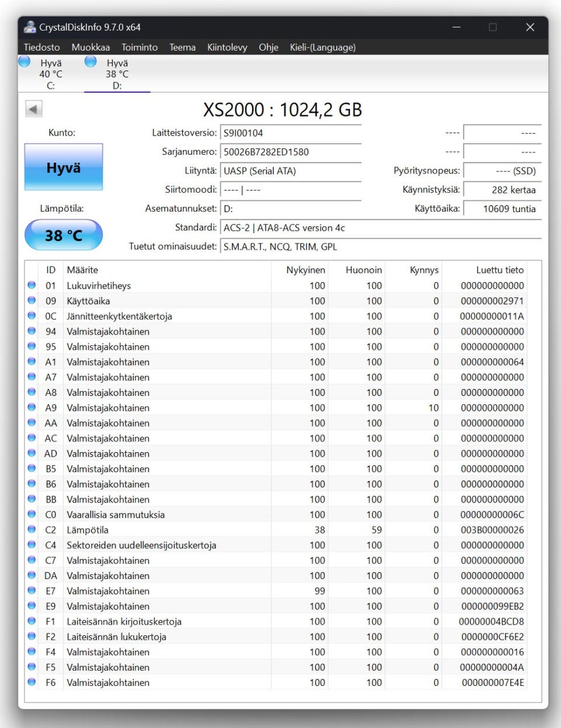Click the status dot for attribute B5
This screenshot has width=561, height=728.
(x=32, y=468)
